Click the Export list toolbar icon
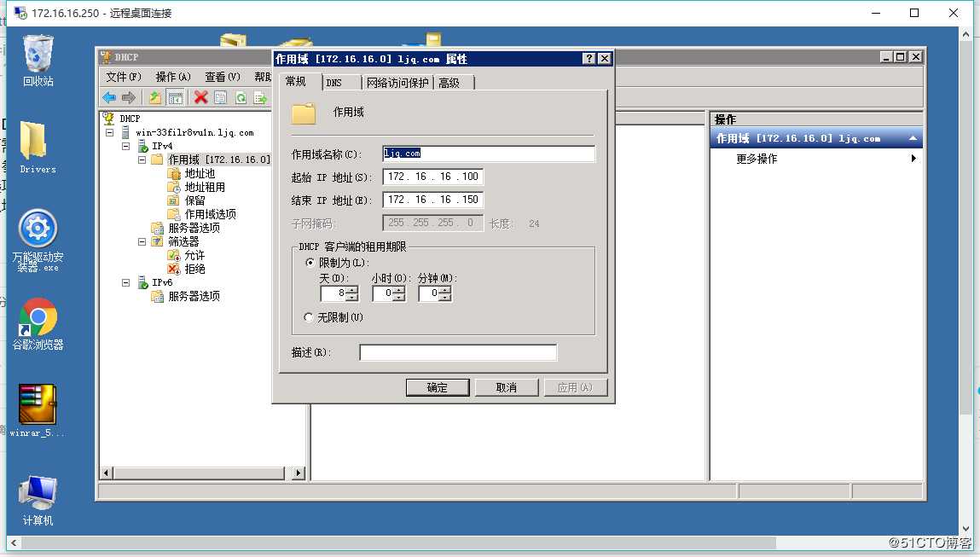The width and height of the screenshot is (980, 557). pos(260,97)
